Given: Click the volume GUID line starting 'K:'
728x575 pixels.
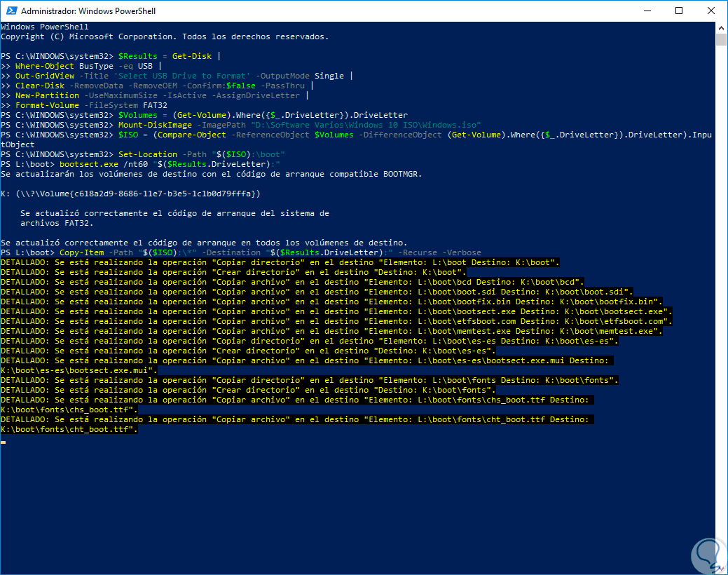Looking at the screenshot, I should (130, 194).
